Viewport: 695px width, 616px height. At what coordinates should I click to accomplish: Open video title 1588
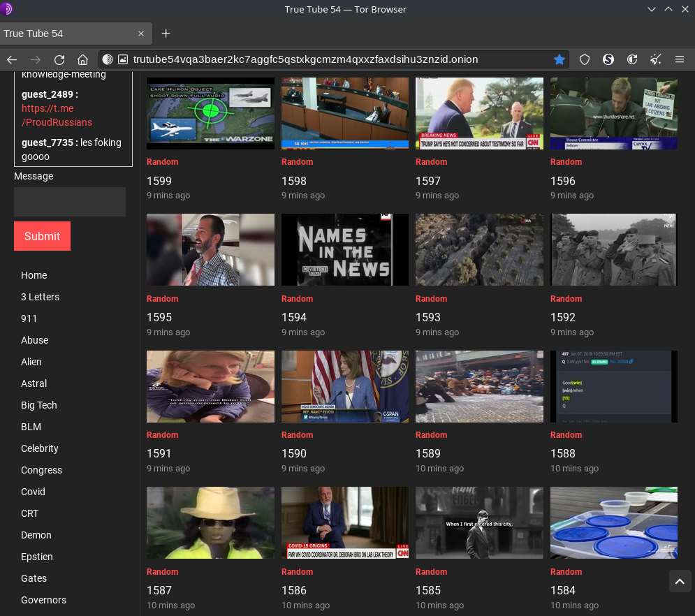563,454
